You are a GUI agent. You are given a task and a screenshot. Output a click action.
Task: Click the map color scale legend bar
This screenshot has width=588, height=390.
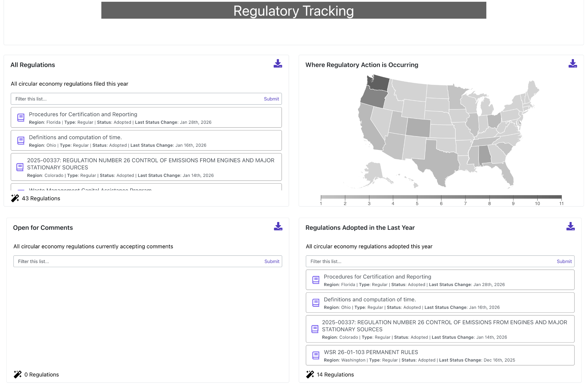(x=441, y=197)
